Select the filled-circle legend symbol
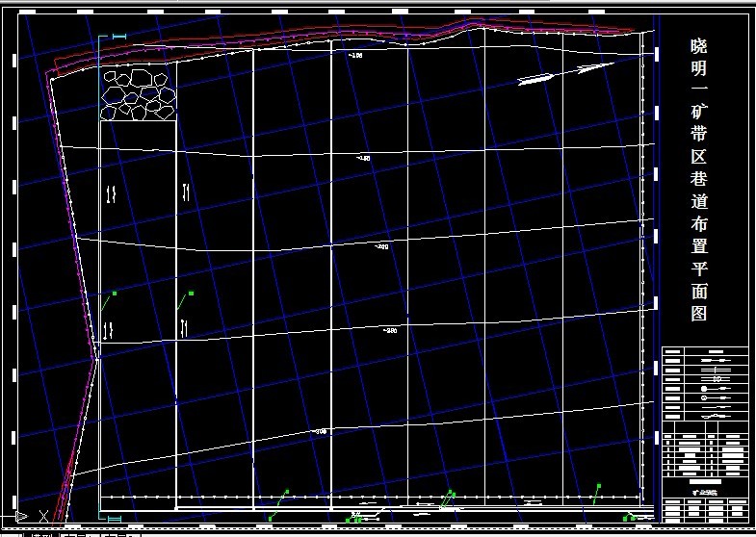 pyautogui.click(x=716, y=388)
